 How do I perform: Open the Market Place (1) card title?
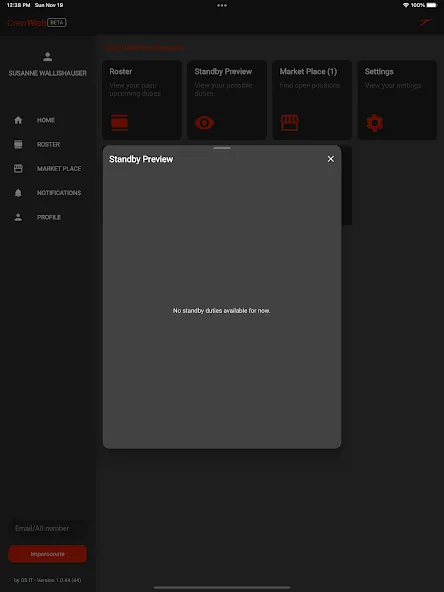[x=308, y=71]
